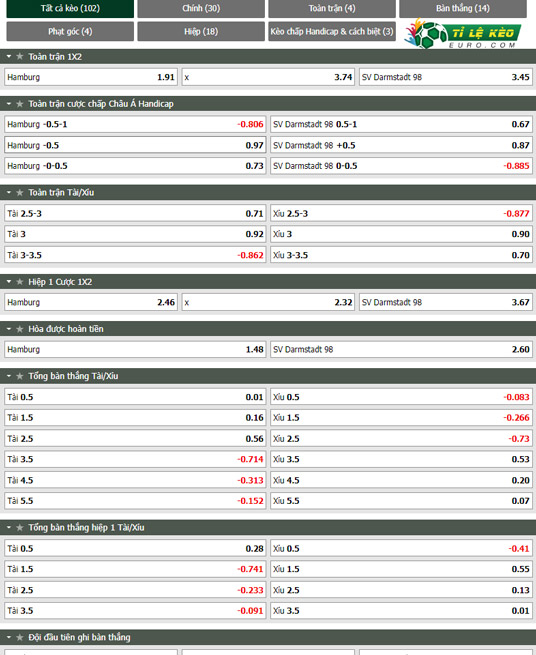Select Xỉu 2.5 odds -0.73
The height and width of the screenshot is (655, 536).
click(x=401, y=439)
